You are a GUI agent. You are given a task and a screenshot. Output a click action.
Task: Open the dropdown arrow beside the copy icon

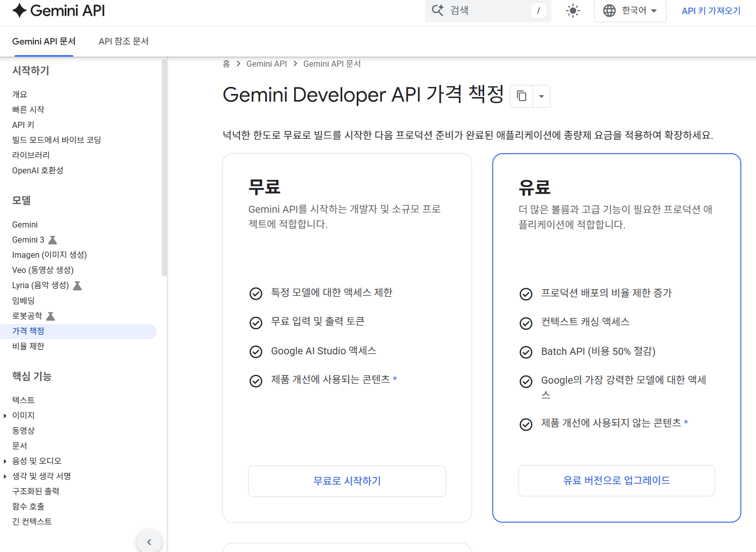(x=541, y=96)
